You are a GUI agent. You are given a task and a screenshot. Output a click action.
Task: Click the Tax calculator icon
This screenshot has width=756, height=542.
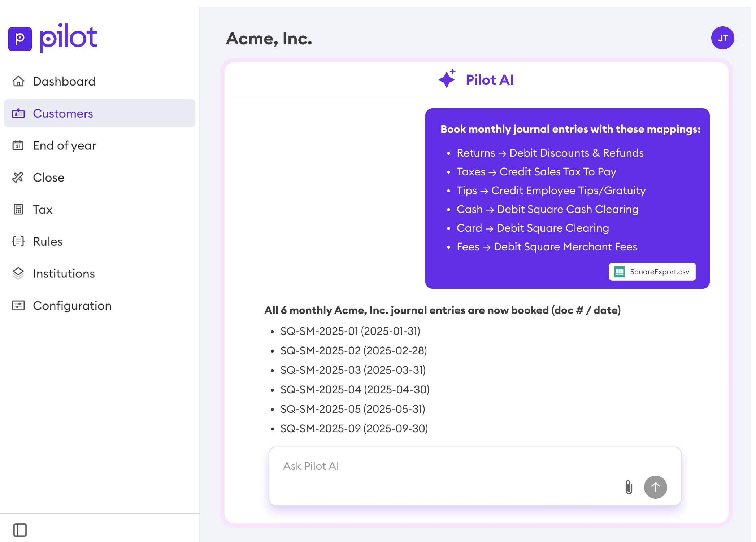coord(18,209)
